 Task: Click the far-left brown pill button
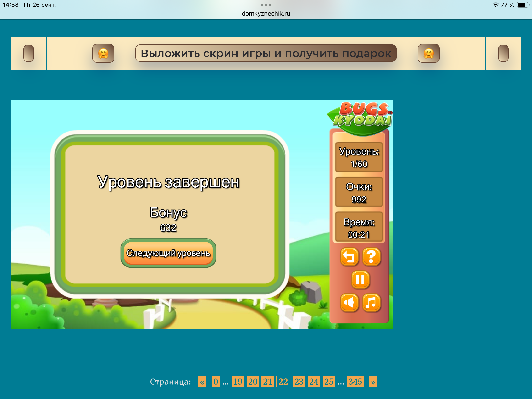tap(29, 53)
